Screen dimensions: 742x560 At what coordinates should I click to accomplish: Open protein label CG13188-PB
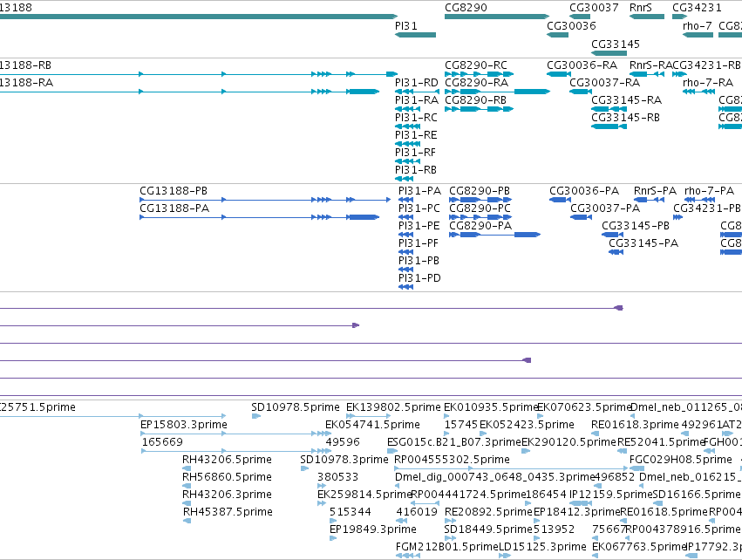(174, 191)
